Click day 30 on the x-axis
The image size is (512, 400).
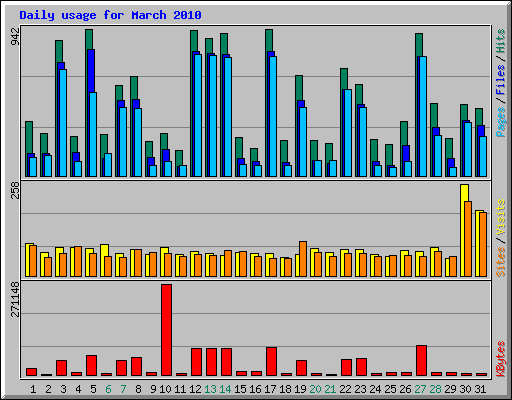(465, 389)
